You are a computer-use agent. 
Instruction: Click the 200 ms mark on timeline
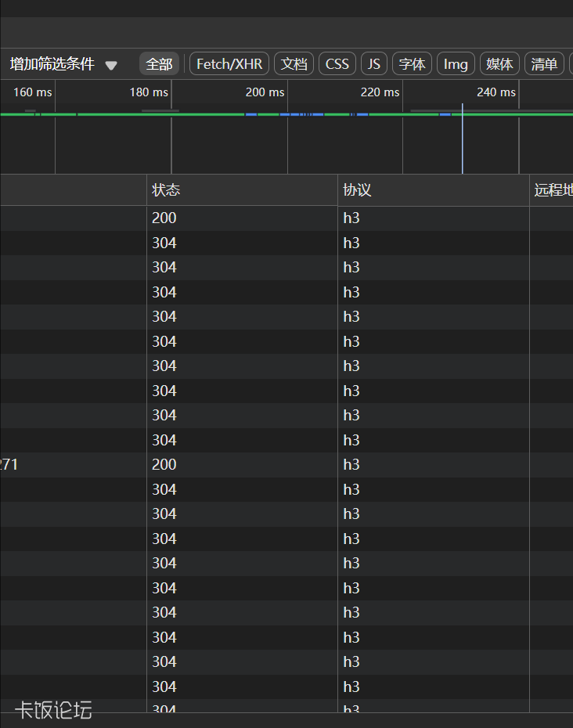[265, 92]
